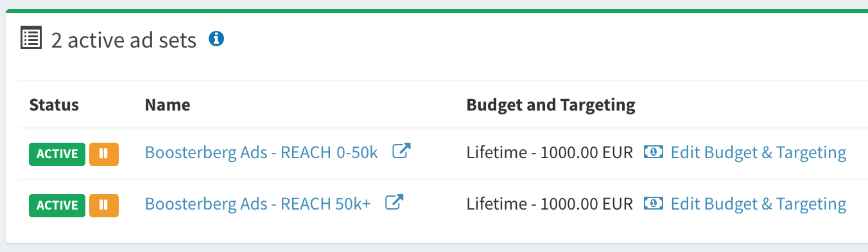Open REACH 50k+ ad set external link icon

(x=394, y=203)
